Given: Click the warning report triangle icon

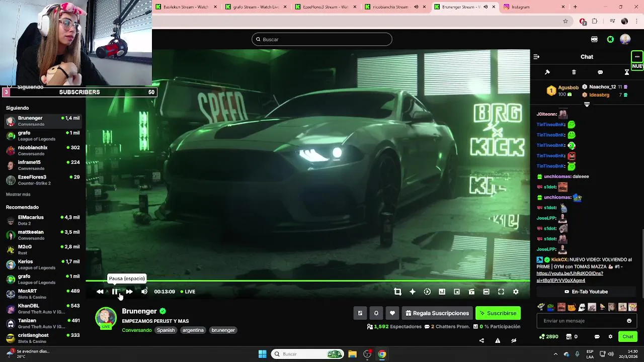Looking at the screenshot, I should 498,340.
